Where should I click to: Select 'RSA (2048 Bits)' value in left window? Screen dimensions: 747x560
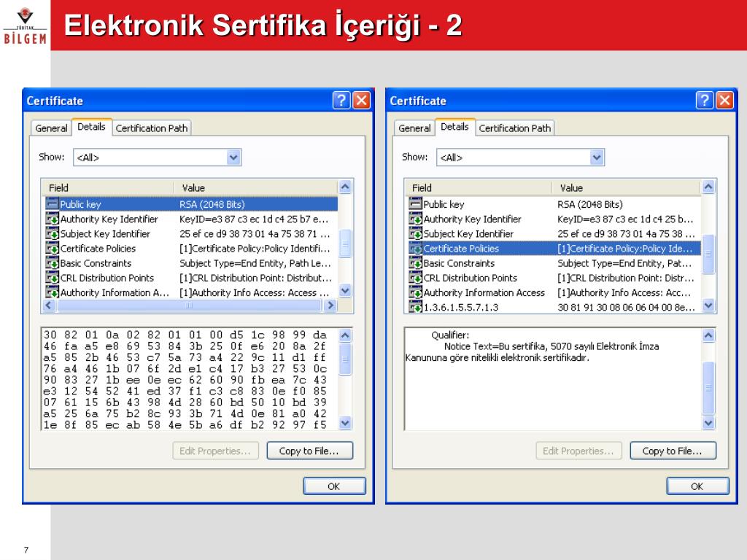212,204
